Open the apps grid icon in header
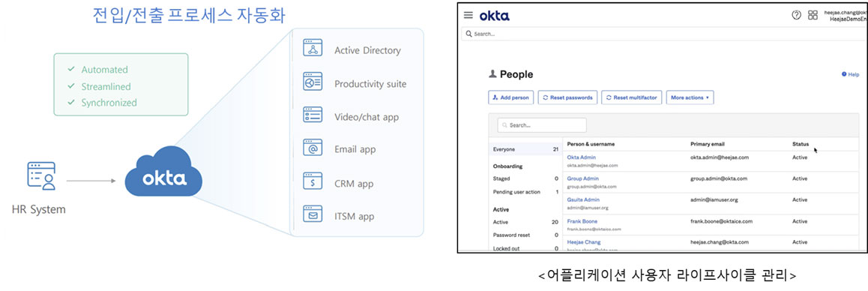 813,15
